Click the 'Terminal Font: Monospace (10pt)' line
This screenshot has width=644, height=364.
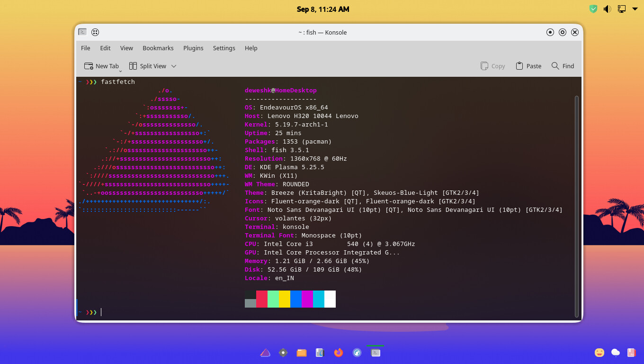(x=304, y=236)
